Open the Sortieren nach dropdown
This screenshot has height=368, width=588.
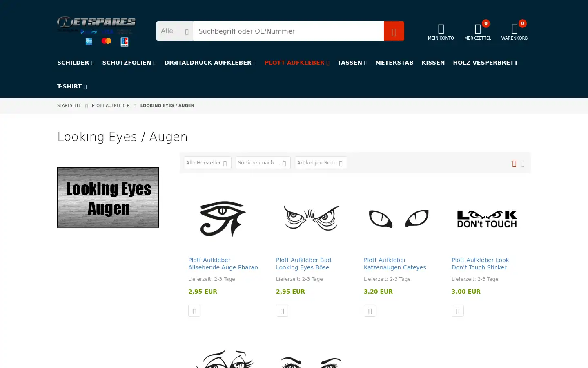[x=263, y=163]
